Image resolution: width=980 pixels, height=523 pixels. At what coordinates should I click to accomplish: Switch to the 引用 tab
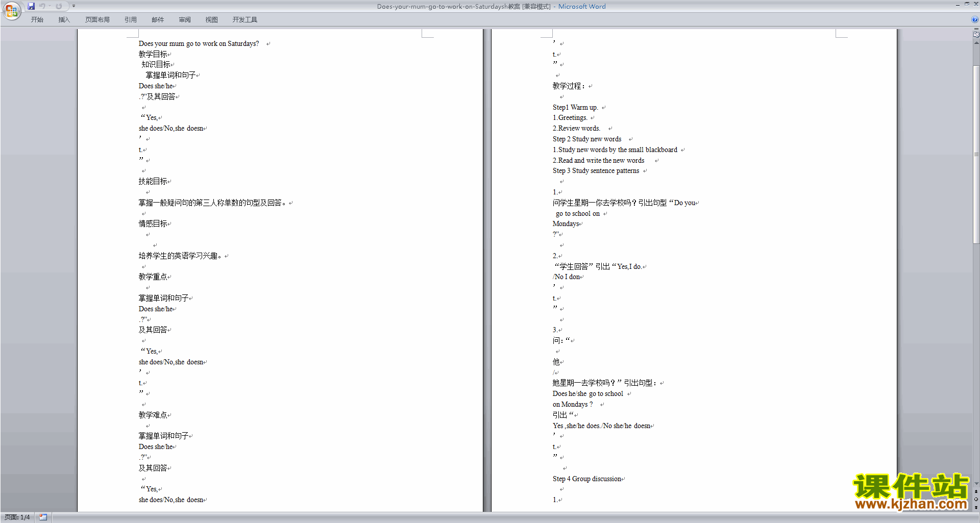pyautogui.click(x=131, y=20)
